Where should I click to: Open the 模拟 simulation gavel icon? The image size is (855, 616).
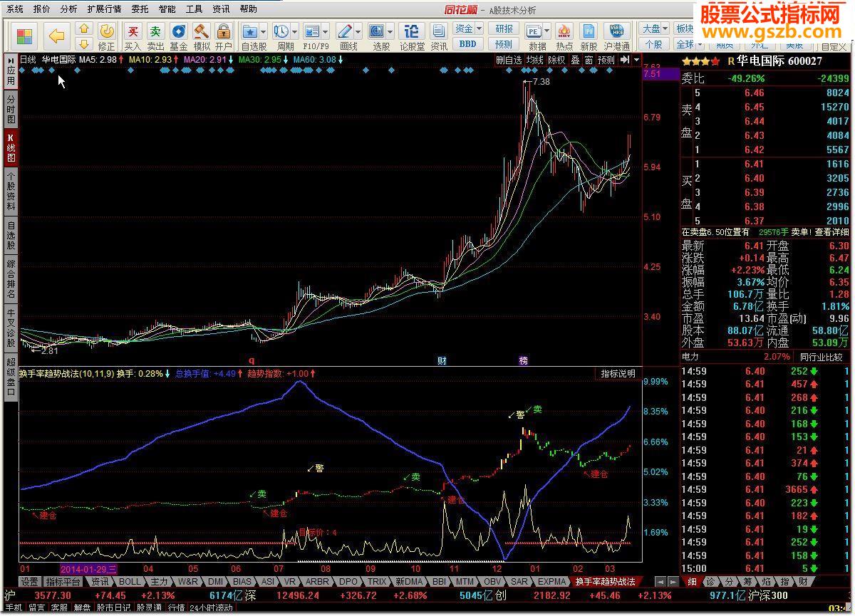202,32
